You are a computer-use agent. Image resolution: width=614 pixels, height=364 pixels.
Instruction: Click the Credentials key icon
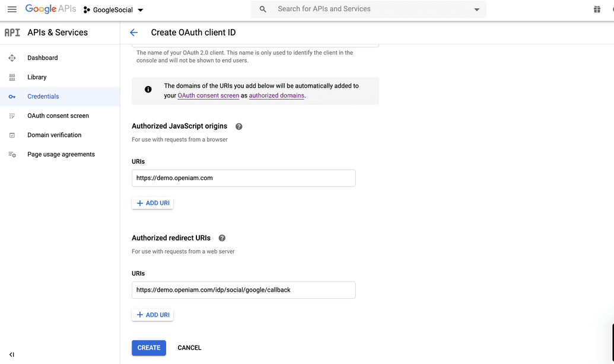[x=12, y=96]
